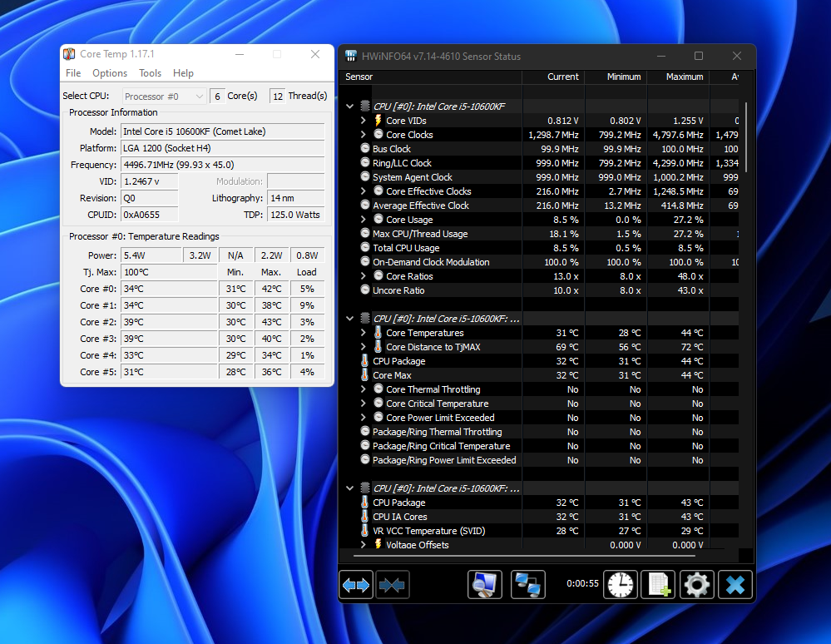This screenshot has height=644, width=831.
Task: Click the Current column header
Action: pos(553,77)
